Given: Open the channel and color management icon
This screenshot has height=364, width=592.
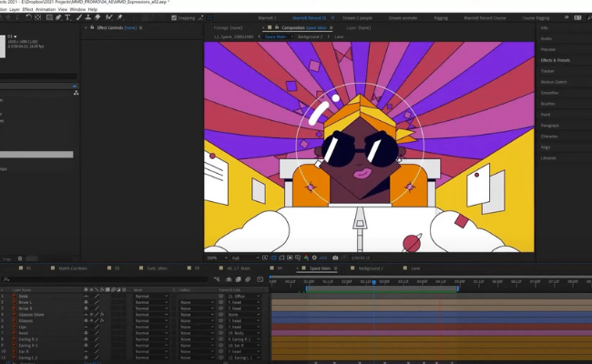Looking at the screenshot, I should pyautogui.click(x=306, y=258).
